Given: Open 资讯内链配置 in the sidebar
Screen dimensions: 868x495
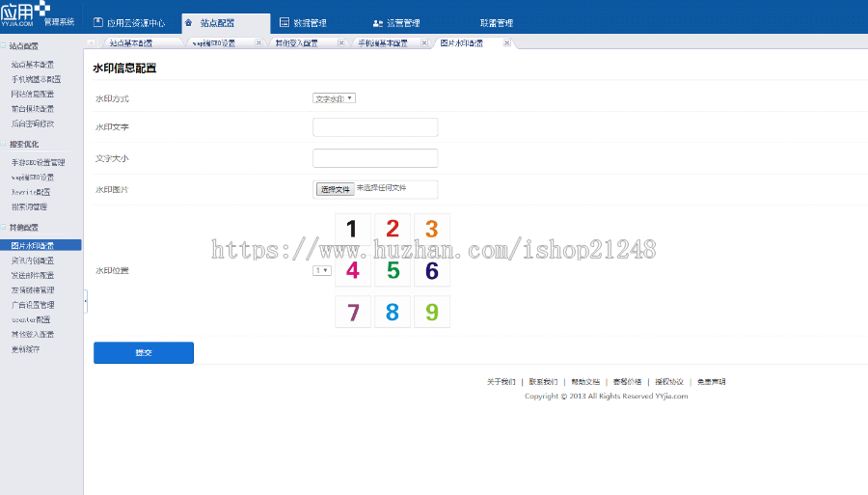Looking at the screenshot, I should pos(33,261).
